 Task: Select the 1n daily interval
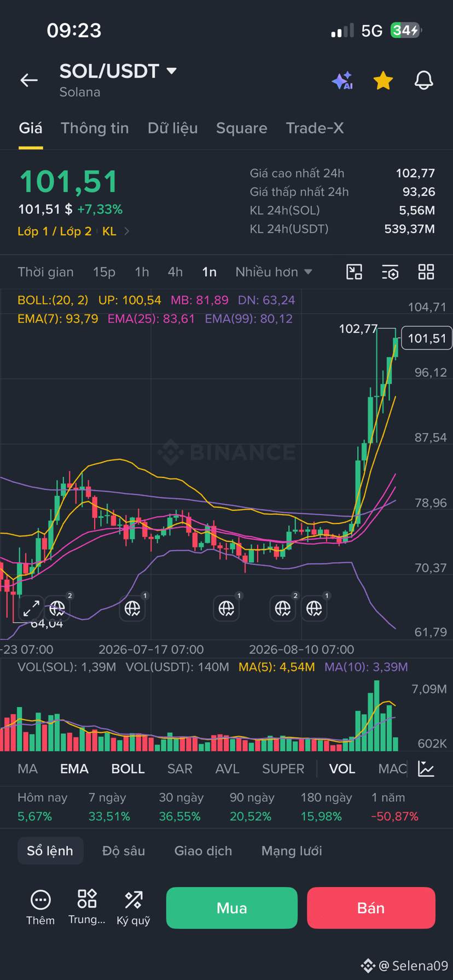(x=209, y=272)
